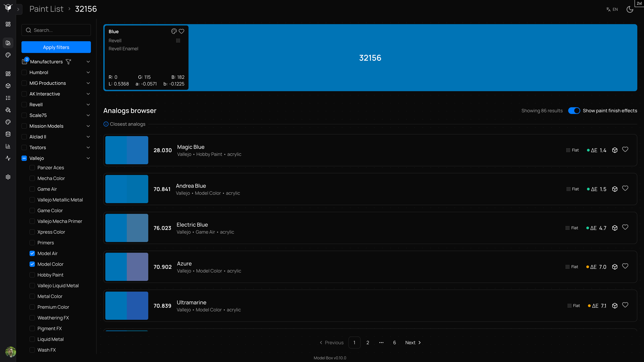
Task: Favorite the Blue Revell paint heart
Action: pos(181,31)
